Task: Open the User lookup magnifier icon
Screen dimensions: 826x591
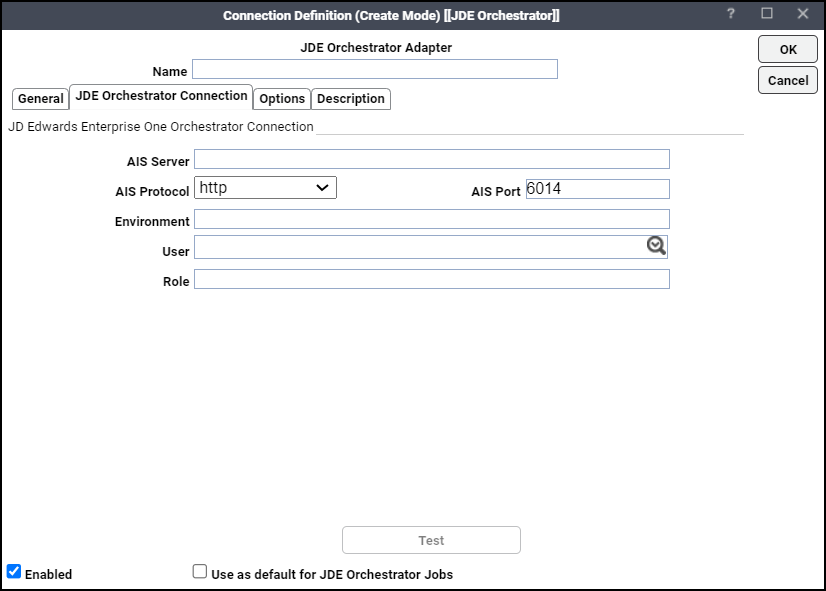Action: [656, 246]
